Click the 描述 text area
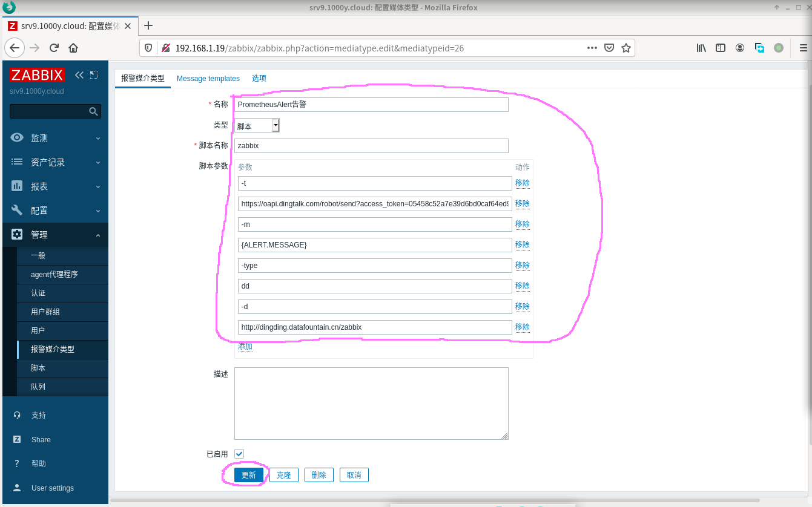 coord(372,404)
